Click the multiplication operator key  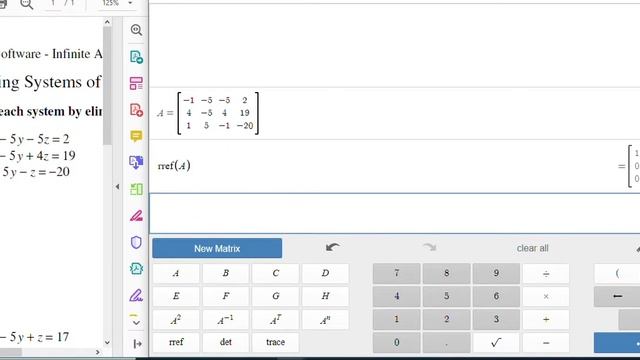546,296
